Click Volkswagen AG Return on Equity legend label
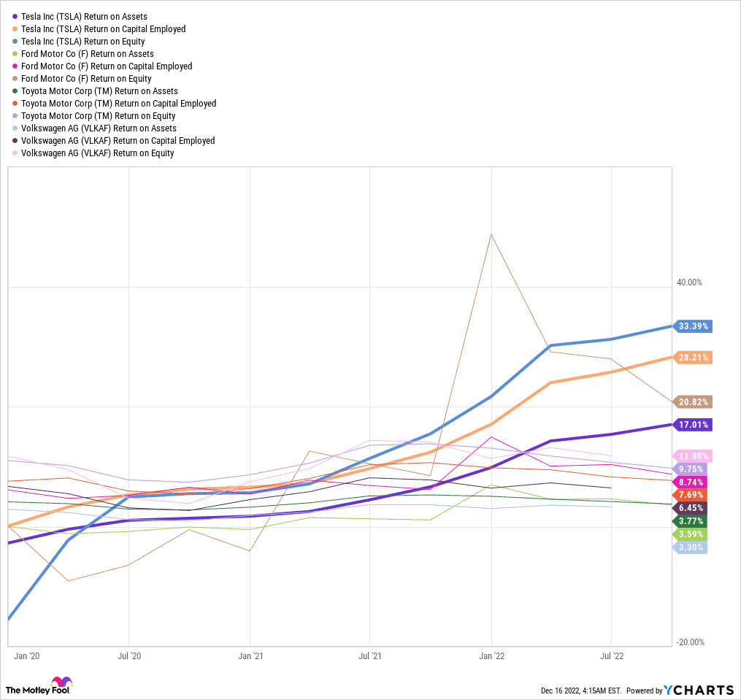Viewport: 741px width, 700px height. 97,153
